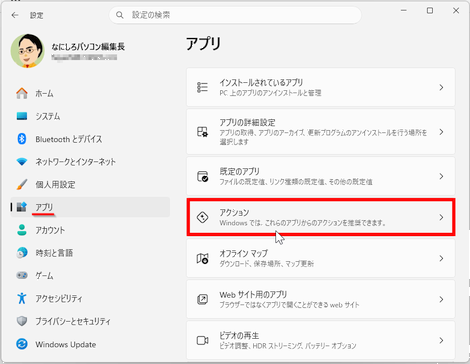Click the installed apps list icon
The width and height of the screenshot is (470, 364).
pyautogui.click(x=202, y=87)
